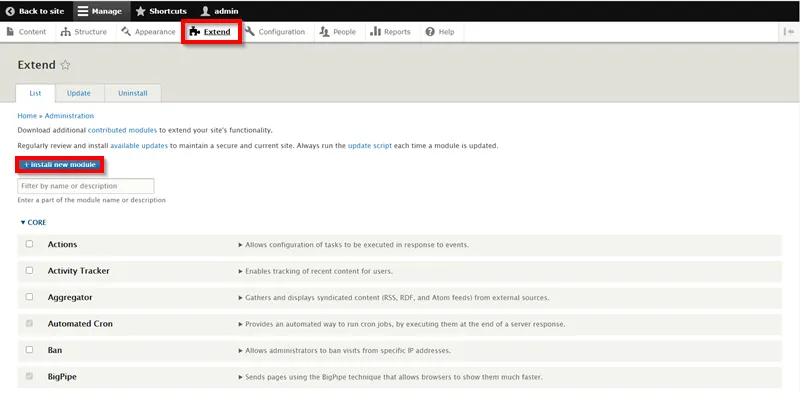Switch to the Update tab
800x393 pixels.
(79, 93)
